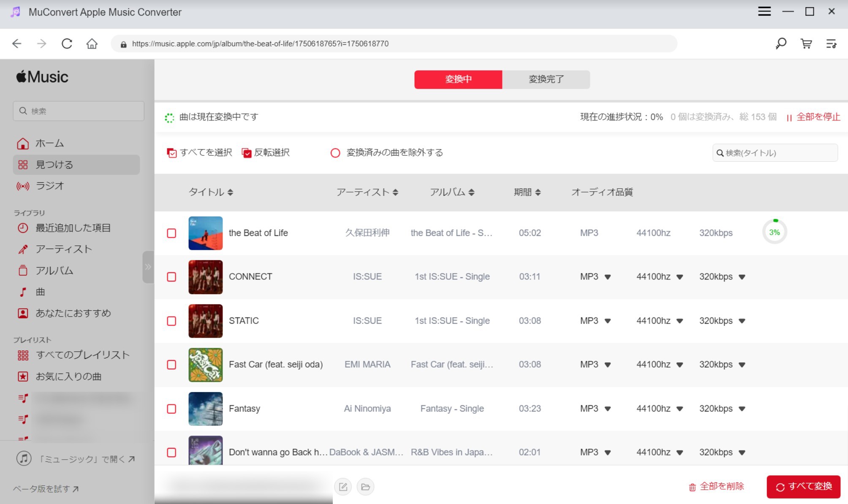Screen dimensions: 848x504
Task: Tick the Fantasy track checkbox
Action: (x=171, y=409)
